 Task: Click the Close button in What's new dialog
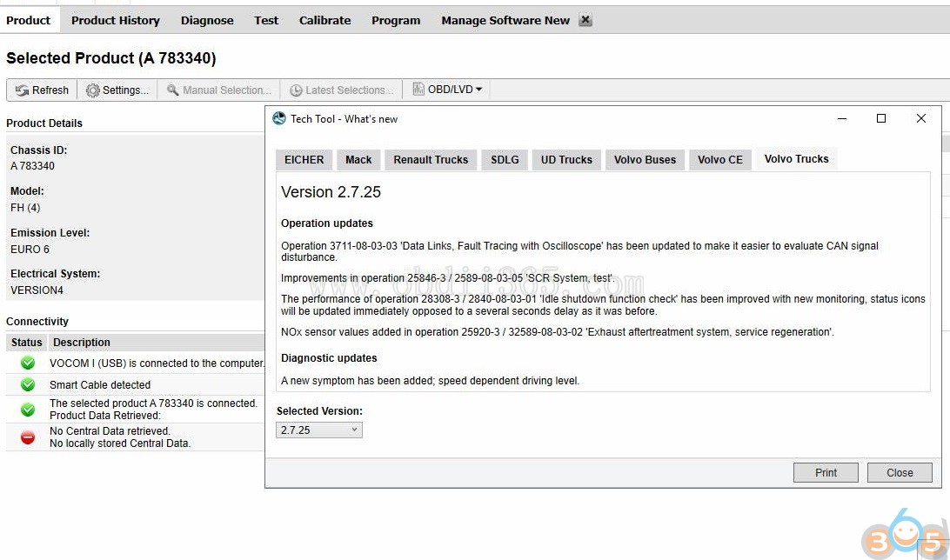[900, 473]
